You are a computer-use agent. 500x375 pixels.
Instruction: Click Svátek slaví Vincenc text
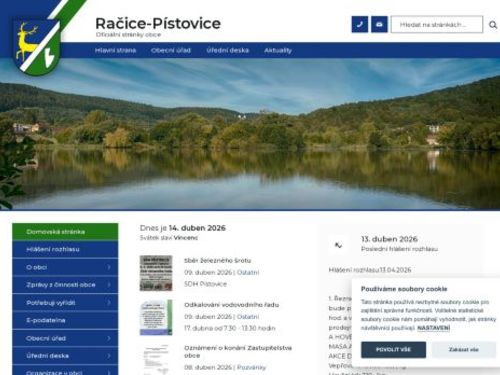(x=169, y=238)
